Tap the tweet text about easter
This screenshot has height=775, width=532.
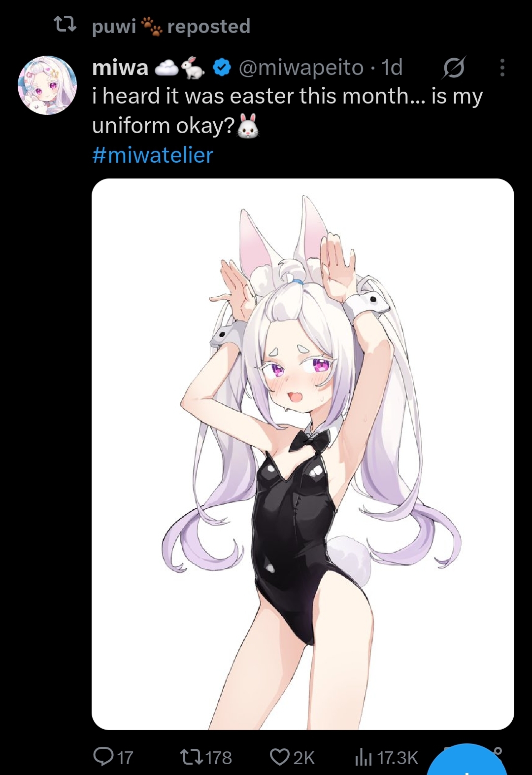(x=287, y=110)
